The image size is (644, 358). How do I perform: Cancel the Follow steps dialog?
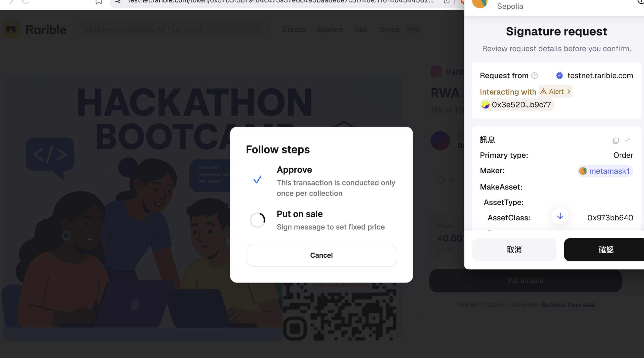pos(321,255)
